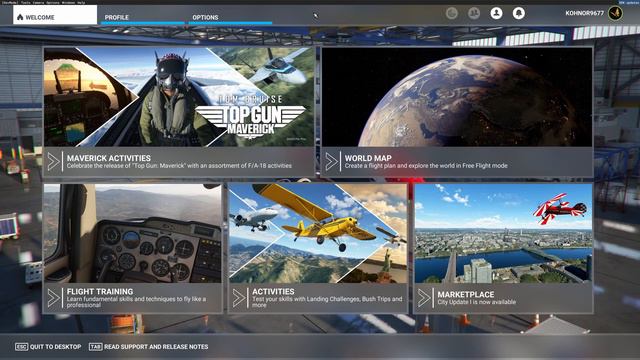Click the cockpit Flight Training image
This screenshot has height=360, width=640.
[133, 233]
